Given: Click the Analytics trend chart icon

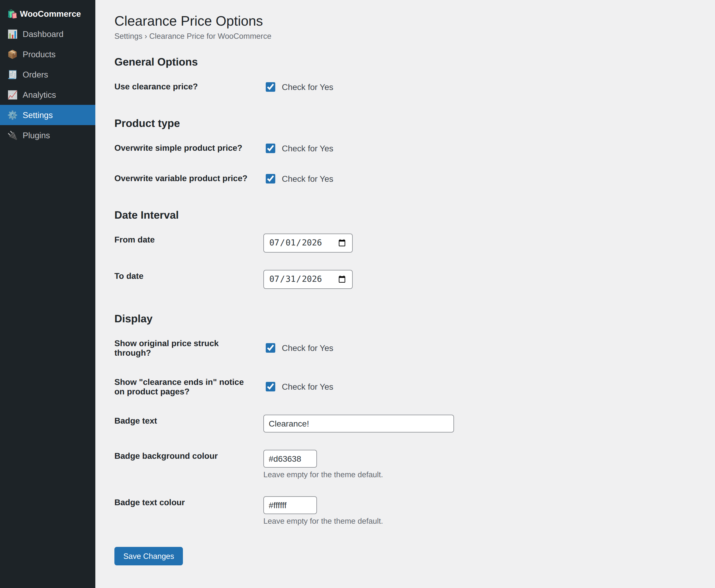Looking at the screenshot, I should 13,95.
